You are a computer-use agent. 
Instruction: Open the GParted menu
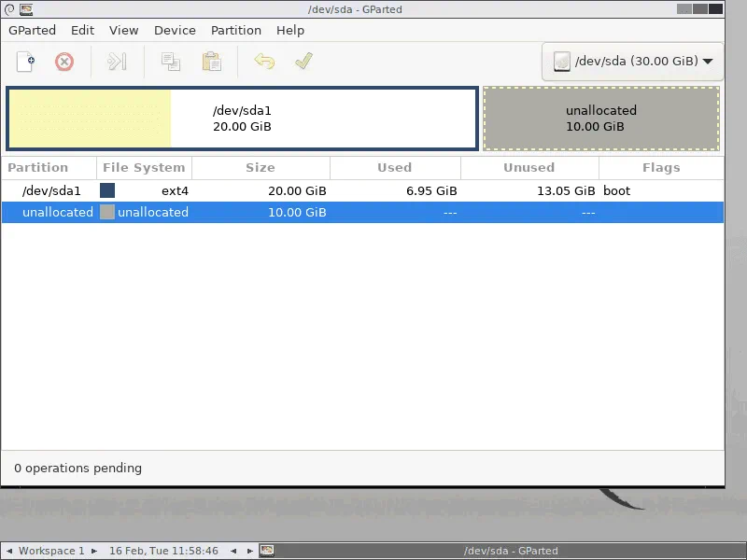[32, 30]
